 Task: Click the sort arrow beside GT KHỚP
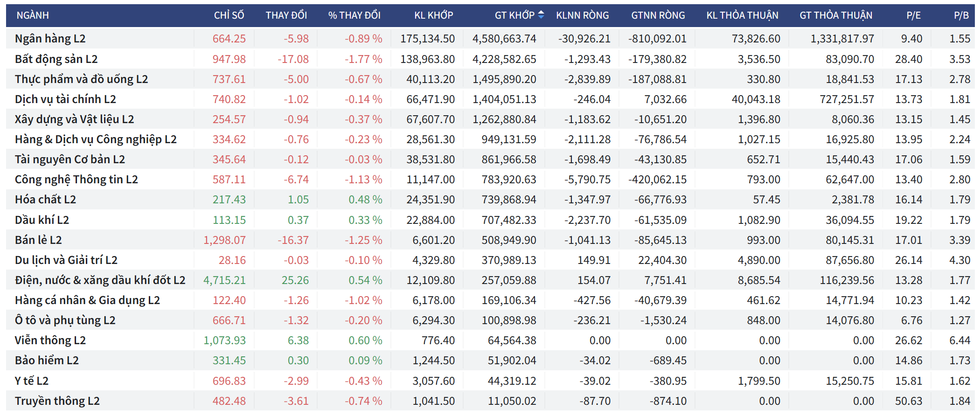point(541,15)
